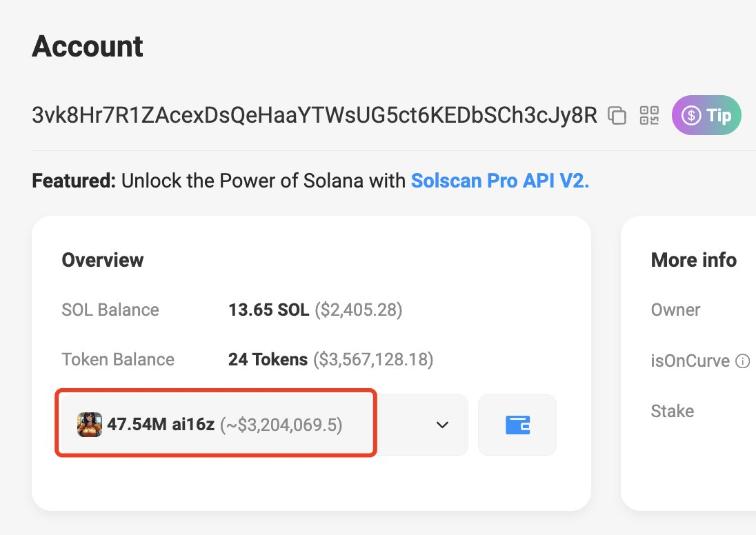Copy the account address
756x535 pixels.
click(x=617, y=115)
